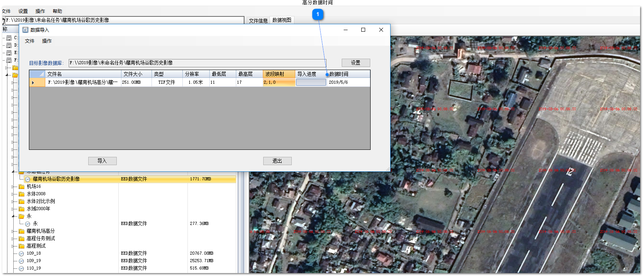Collapse the 永 folder node
Viewport: 644px width, 277px height.
(13, 216)
